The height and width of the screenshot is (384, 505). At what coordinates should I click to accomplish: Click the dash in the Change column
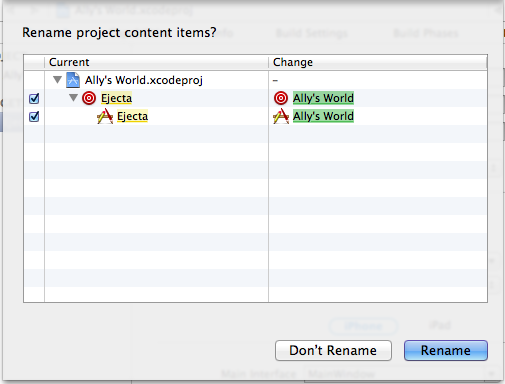click(275, 80)
